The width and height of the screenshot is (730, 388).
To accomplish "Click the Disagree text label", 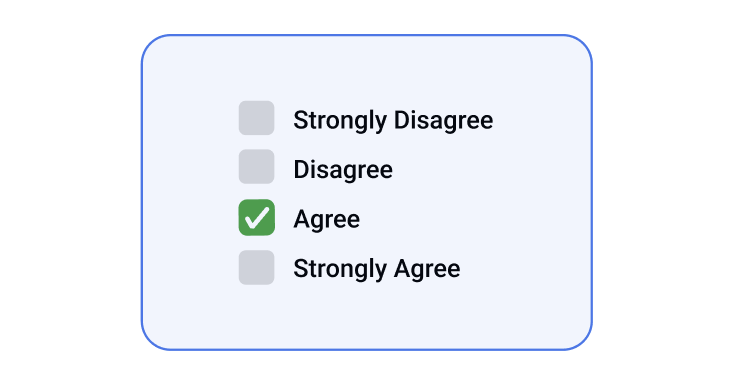I will (x=343, y=170).
